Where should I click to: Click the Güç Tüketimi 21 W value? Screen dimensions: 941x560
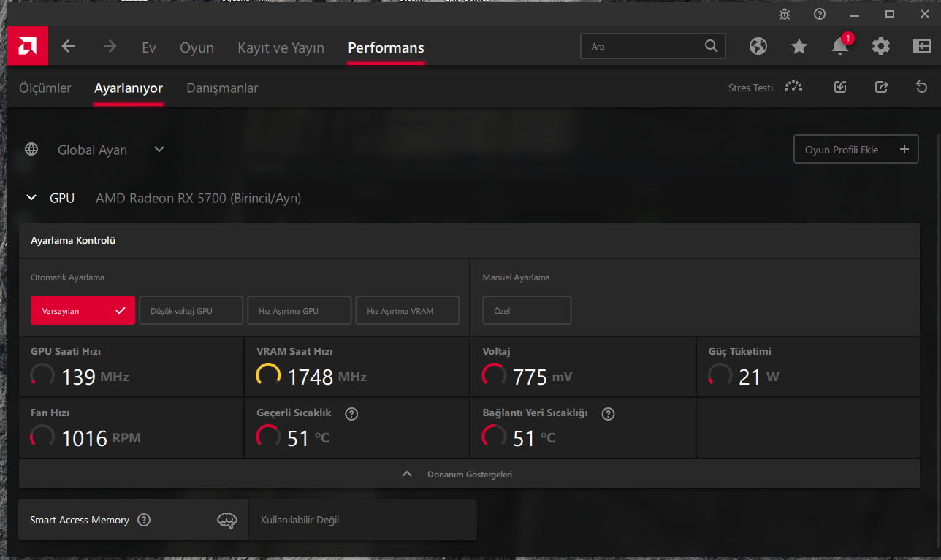tap(759, 377)
